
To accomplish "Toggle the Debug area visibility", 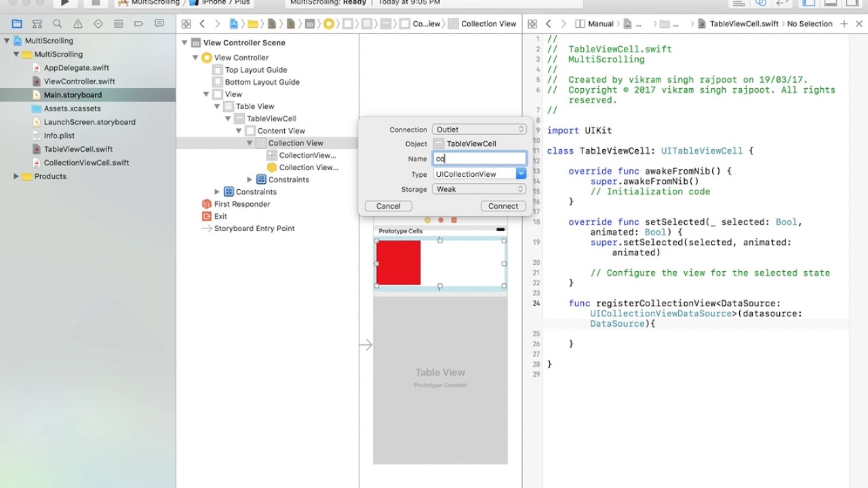I will [x=830, y=3].
